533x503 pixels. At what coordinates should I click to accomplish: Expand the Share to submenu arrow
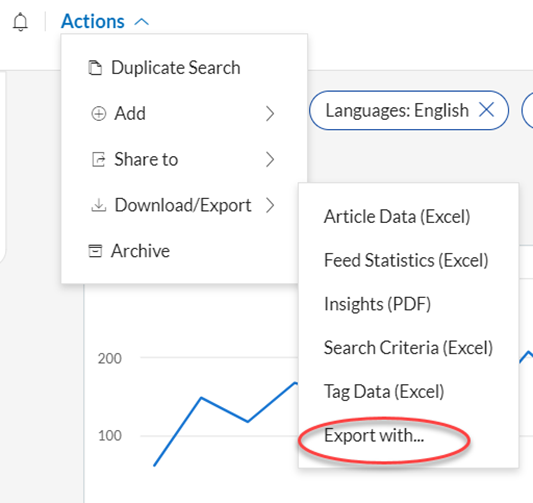coord(270,159)
